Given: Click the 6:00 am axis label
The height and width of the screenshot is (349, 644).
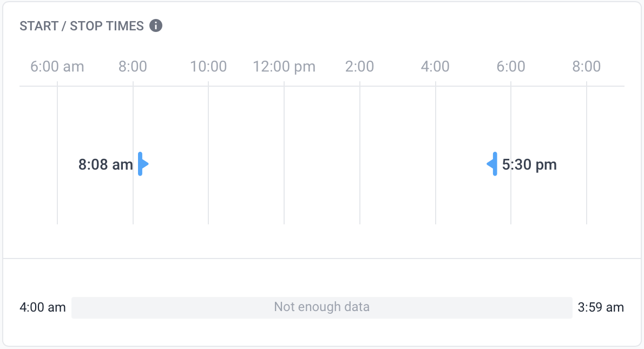Looking at the screenshot, I should (x=57, y=66).
